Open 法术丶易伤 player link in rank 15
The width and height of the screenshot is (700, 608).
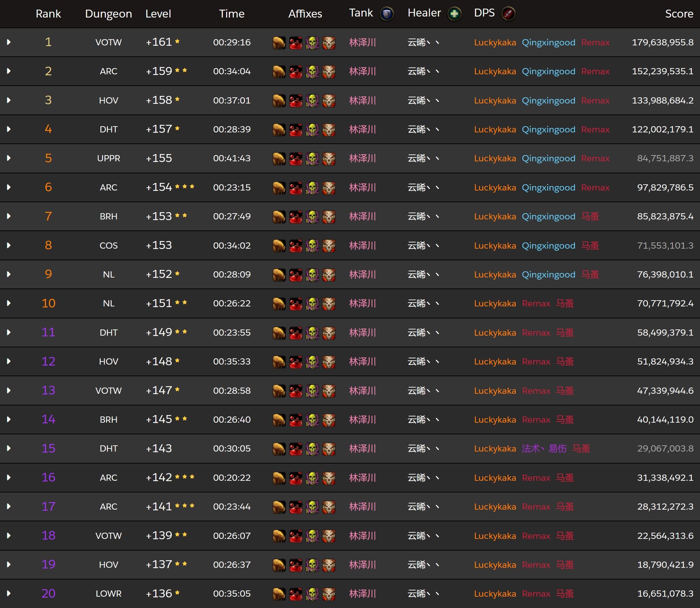click(x=544, y=449)
